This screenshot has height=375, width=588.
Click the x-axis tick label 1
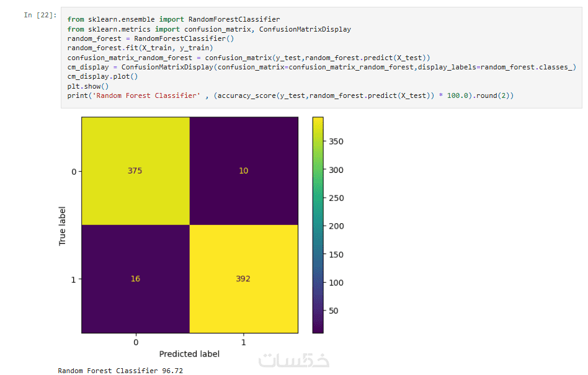(244, 342)
